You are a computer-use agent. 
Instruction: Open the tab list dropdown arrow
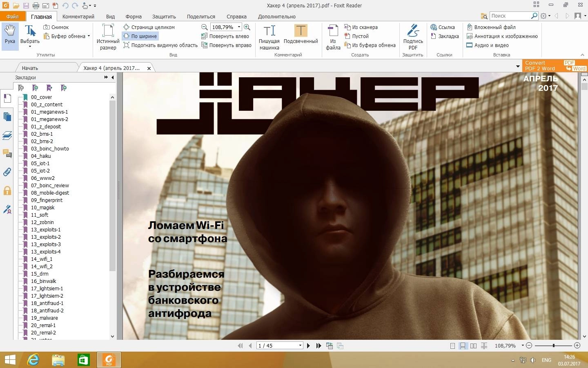tap(518, 66)
